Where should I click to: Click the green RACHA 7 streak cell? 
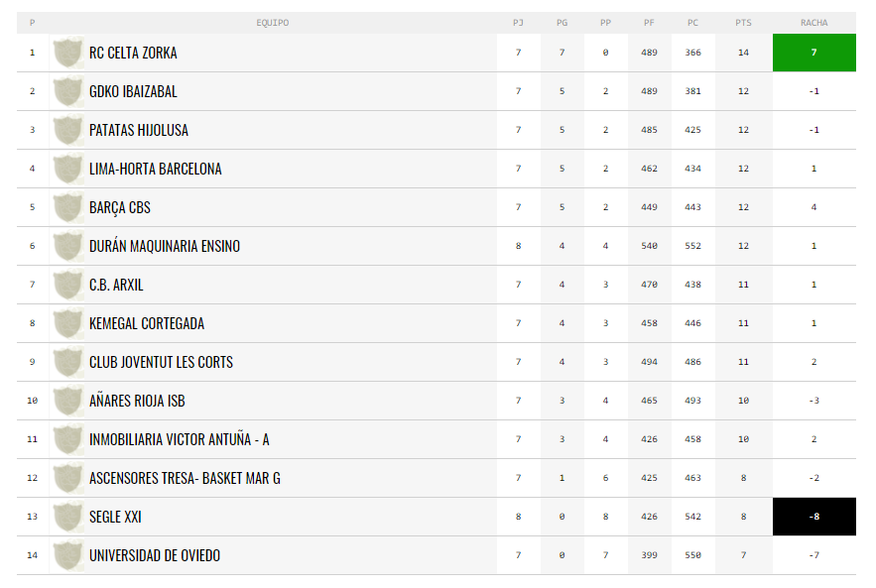(x=813, y=53)
